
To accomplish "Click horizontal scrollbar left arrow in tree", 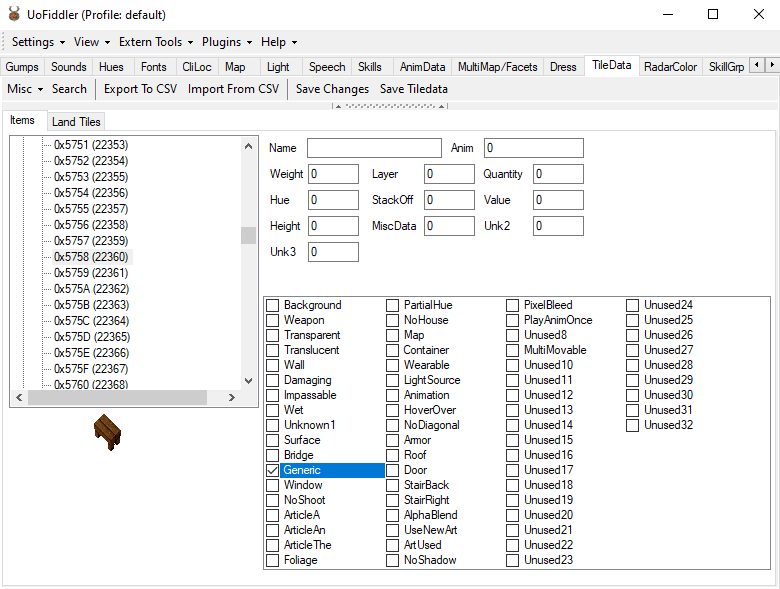I will tap(18, 398).
